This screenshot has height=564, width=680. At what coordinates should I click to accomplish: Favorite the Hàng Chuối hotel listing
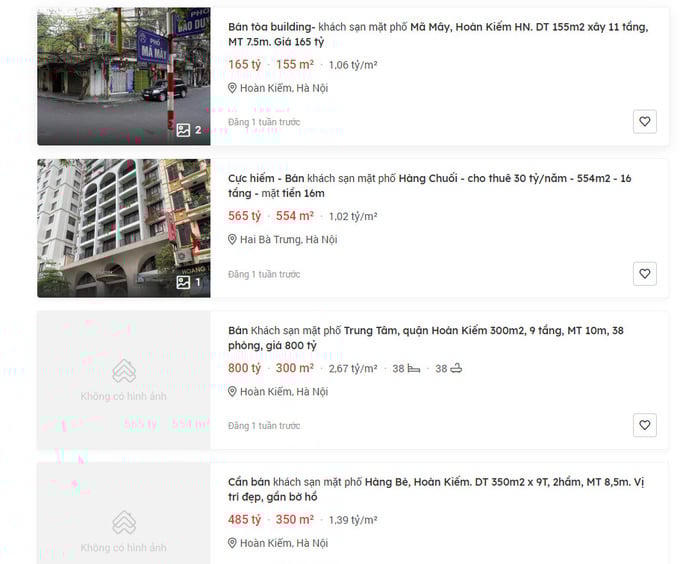pos(645,274)
